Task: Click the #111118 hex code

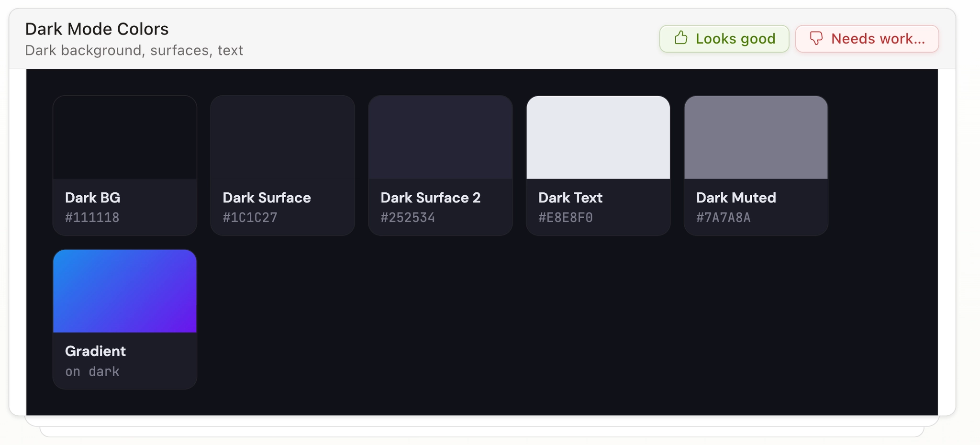Action: click(x=92, y=218)
